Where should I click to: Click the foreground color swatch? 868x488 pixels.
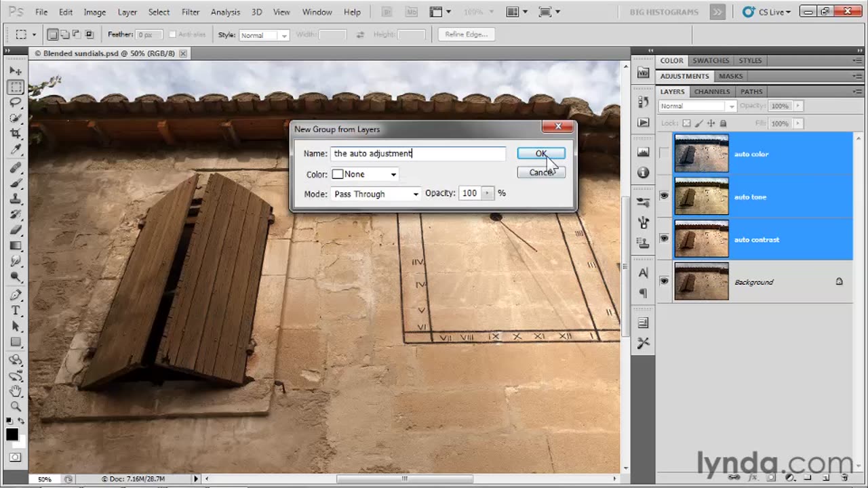(12, 434)
